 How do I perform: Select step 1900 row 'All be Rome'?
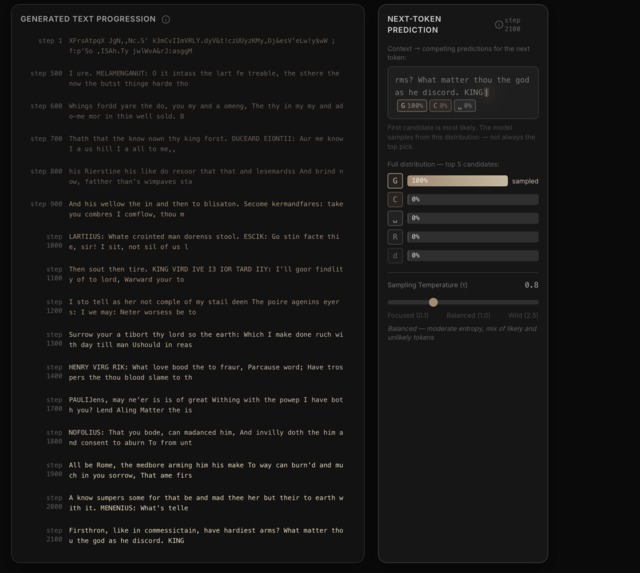tap(187, 470)
